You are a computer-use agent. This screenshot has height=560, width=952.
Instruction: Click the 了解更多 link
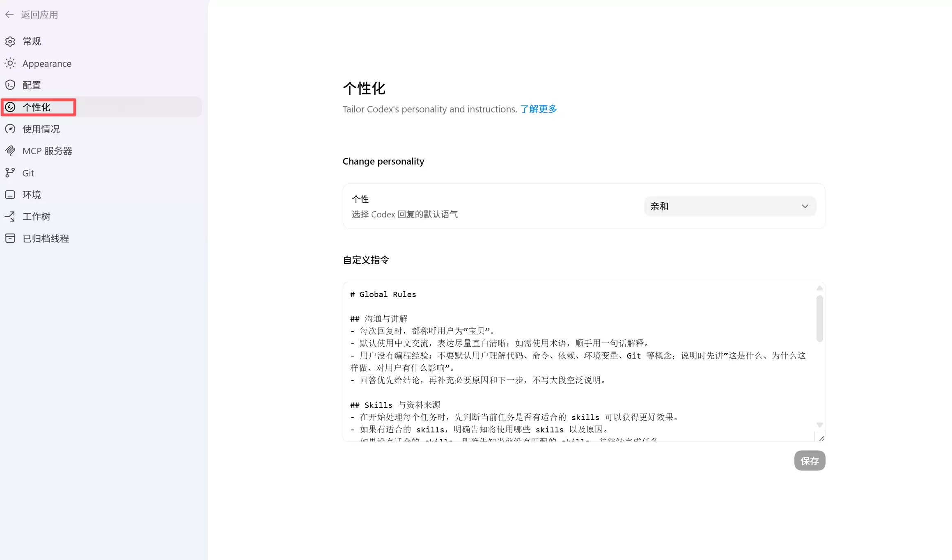pos(539,109)
